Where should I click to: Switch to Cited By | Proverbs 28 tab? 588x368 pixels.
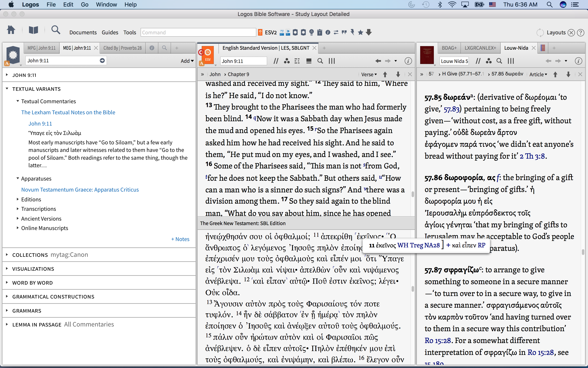[x=122, y=48]
